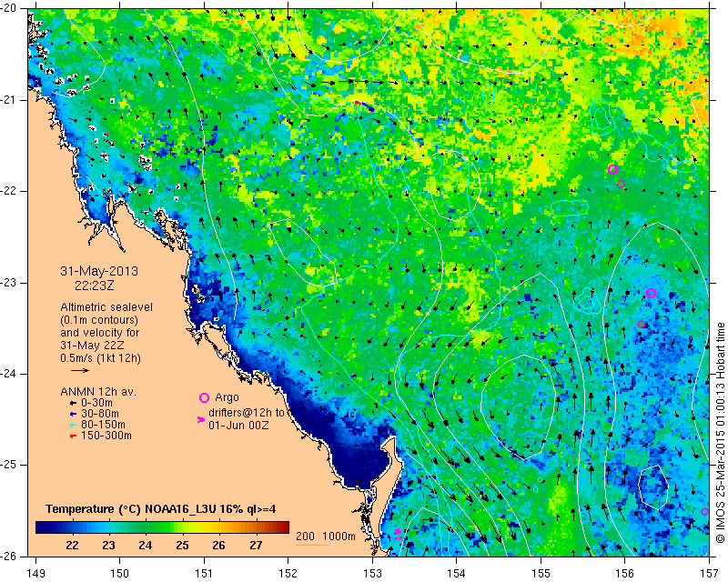Click the magenta drifter track near 153.3E, -25.8
The height and width of the screenshot is (582, 728).
[398, 534]
